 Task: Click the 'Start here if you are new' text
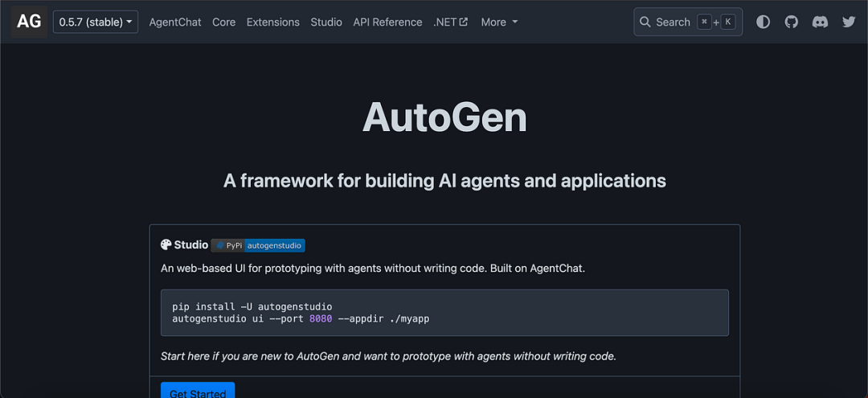388,356
